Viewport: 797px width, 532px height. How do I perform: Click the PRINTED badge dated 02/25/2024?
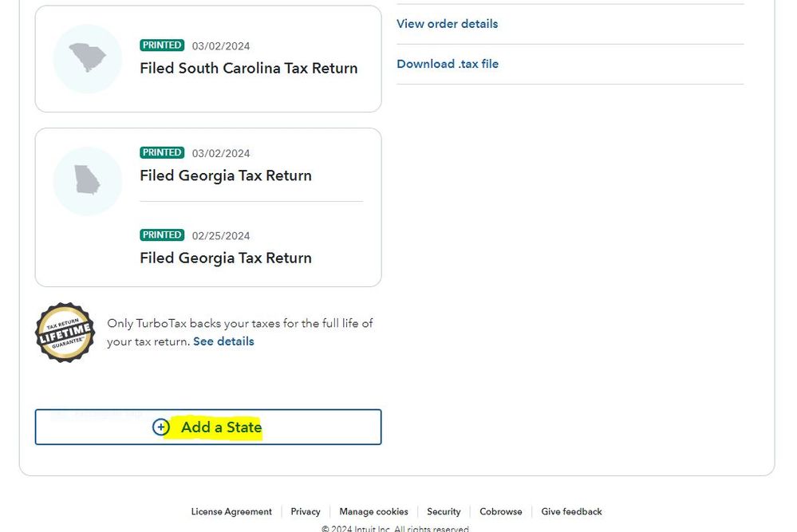tap(162, 234)
